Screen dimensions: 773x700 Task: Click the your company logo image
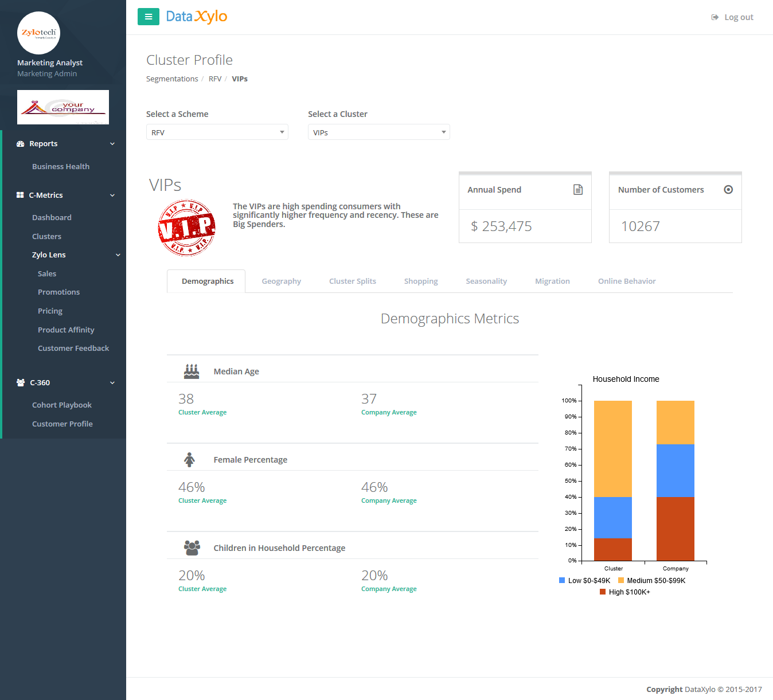pos(63,107)
